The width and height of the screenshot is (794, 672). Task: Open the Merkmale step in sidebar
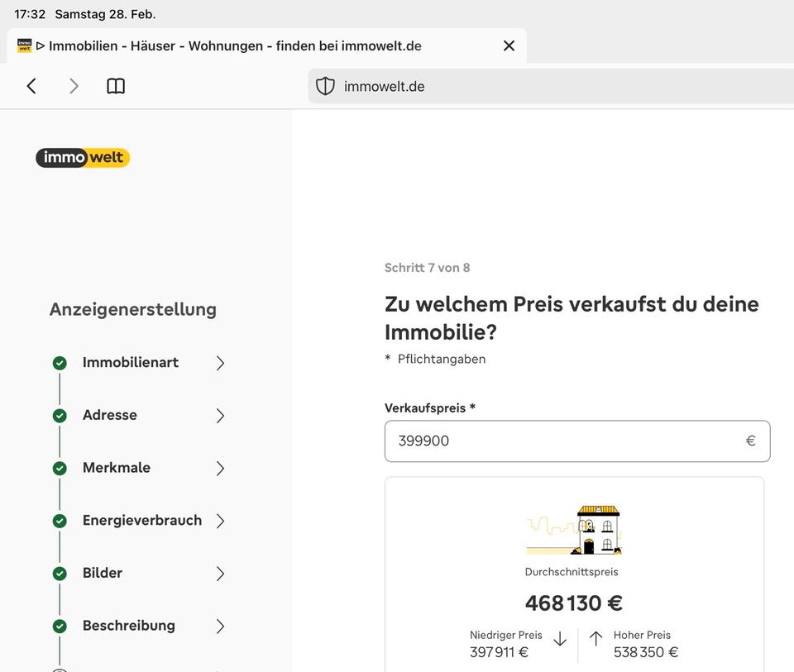(117, 468)
